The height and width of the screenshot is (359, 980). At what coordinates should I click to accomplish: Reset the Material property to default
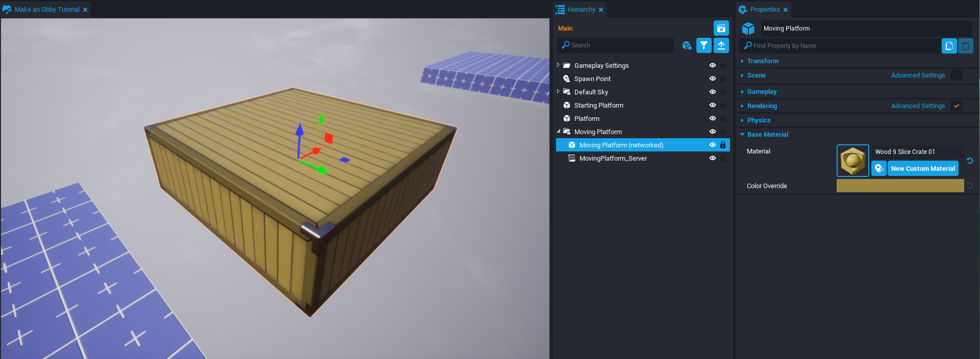(x=970, y=161)
